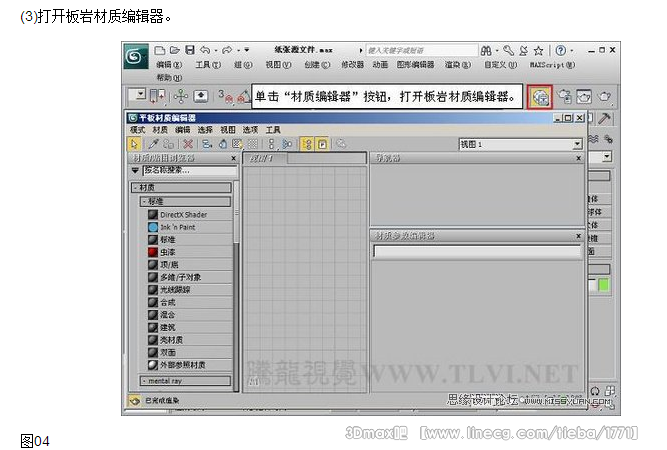
Task: Click Assign Material to Selection icon
Action: coord(169,144)
